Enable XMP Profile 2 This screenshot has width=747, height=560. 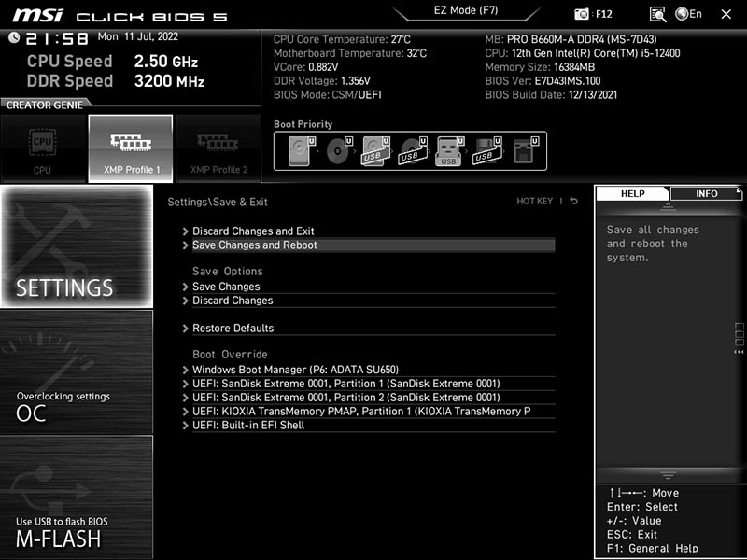(x=218, y=148)
